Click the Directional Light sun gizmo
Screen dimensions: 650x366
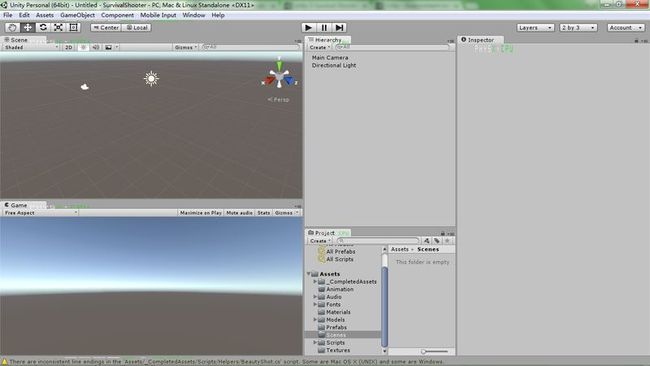click(151, 78)
